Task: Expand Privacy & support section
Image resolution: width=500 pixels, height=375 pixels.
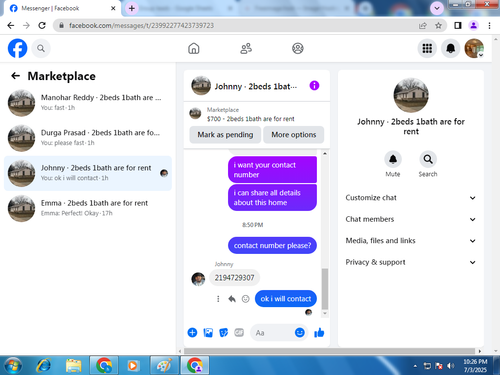Action: 411,262
